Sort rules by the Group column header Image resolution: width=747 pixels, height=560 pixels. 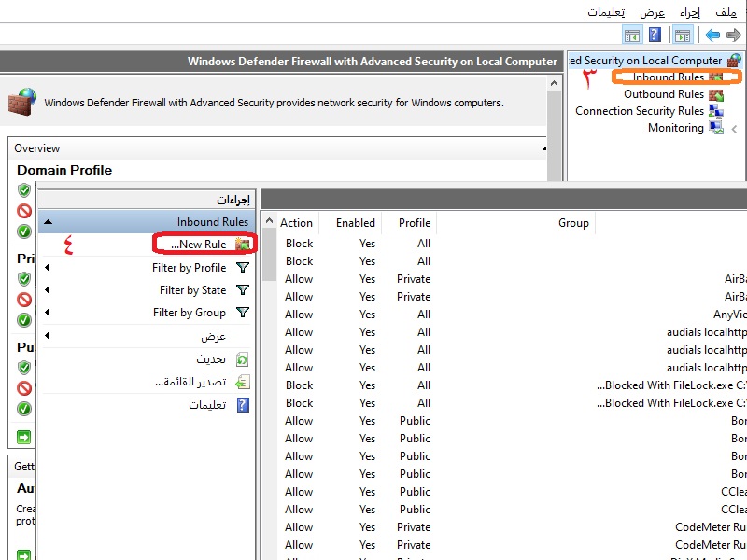[573, 223]
